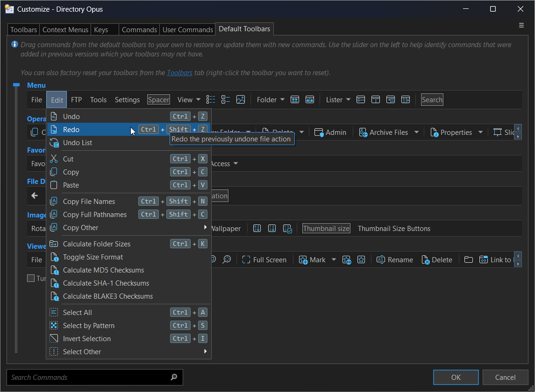Click the first icon after the Folder dropdown
535x392 pixels.
click(295, 99)
